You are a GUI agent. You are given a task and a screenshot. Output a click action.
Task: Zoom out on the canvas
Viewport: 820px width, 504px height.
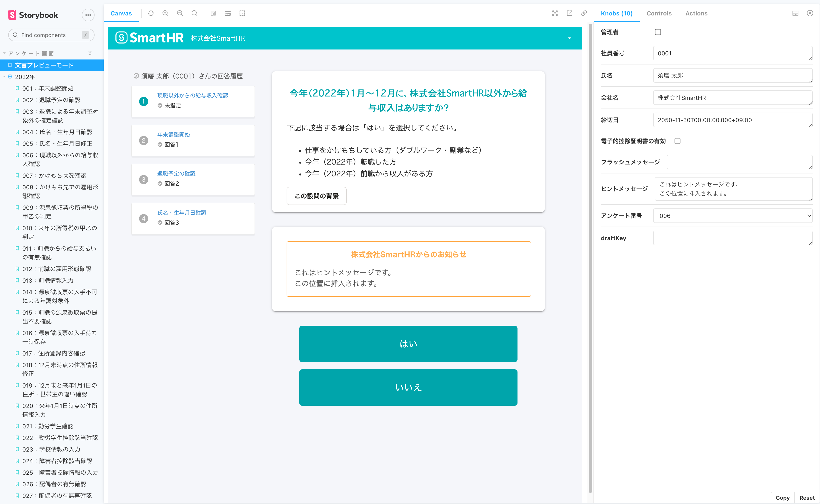tap(180, 13)
